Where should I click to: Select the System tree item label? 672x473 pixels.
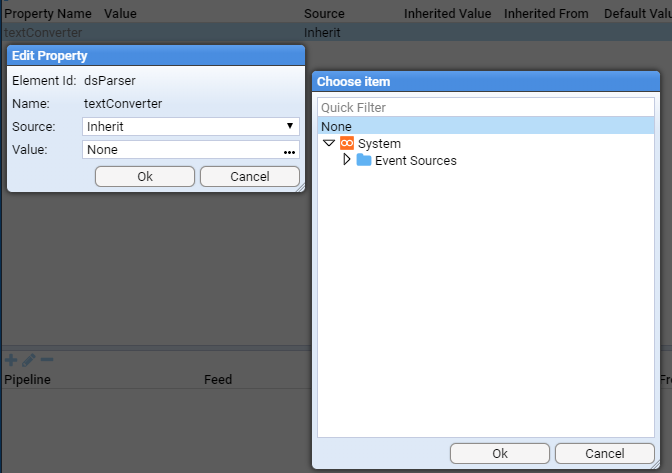379,144
